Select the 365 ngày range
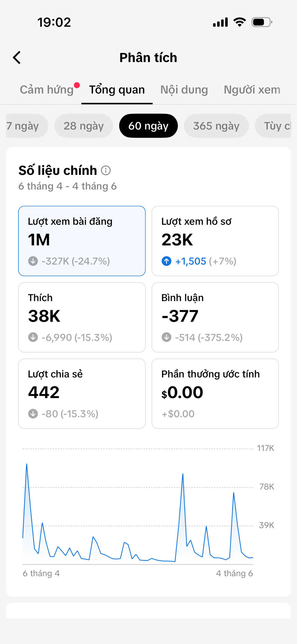 [216, 126]
